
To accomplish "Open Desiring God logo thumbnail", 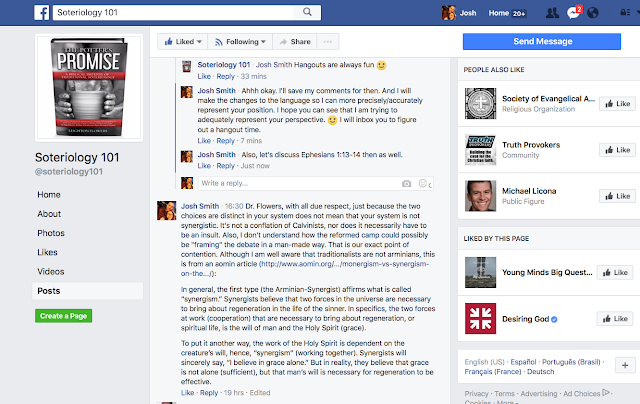I will tap(480, 318).
